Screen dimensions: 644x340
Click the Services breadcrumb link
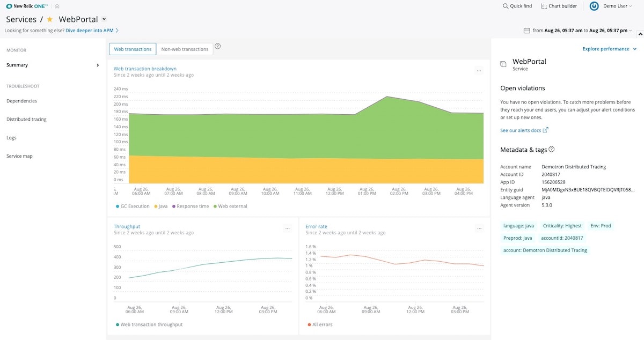[21, 19]
